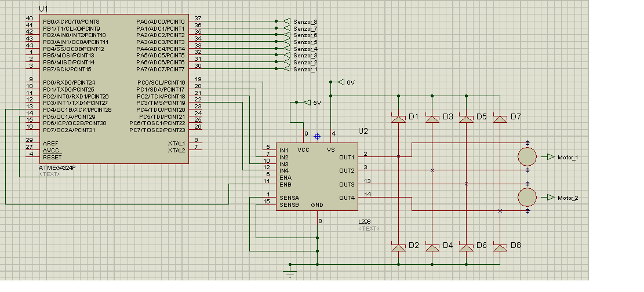Select the 6V power terminal

point(340,82)
